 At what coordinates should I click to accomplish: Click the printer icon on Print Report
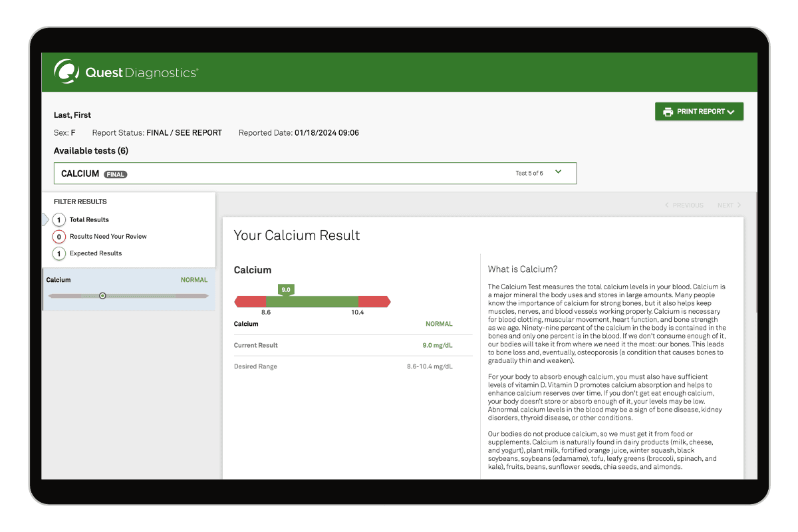668,112
